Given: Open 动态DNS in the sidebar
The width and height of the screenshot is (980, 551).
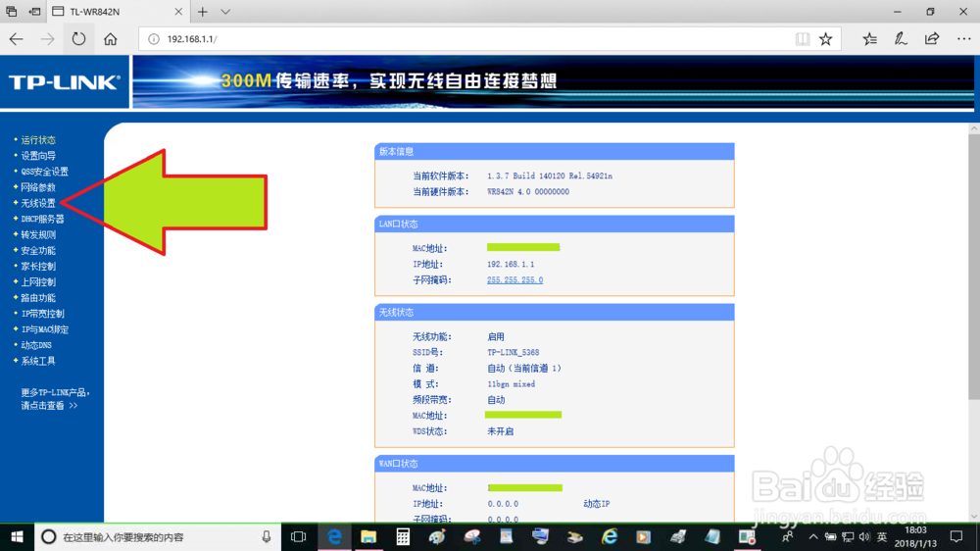Looking at the screenshot, I should [x=36, y=345].
